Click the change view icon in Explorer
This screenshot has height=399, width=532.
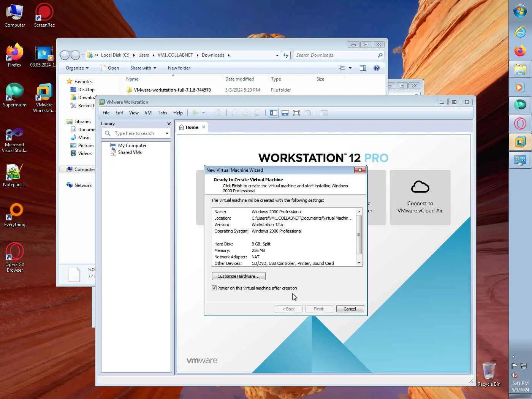pyautogui.click(x=342, y=68)
